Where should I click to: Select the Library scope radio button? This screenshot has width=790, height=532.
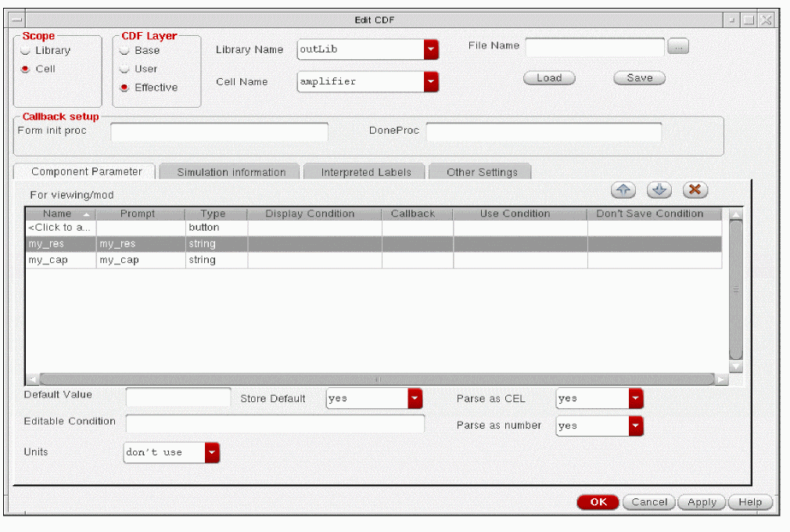[x=26, y=51]
